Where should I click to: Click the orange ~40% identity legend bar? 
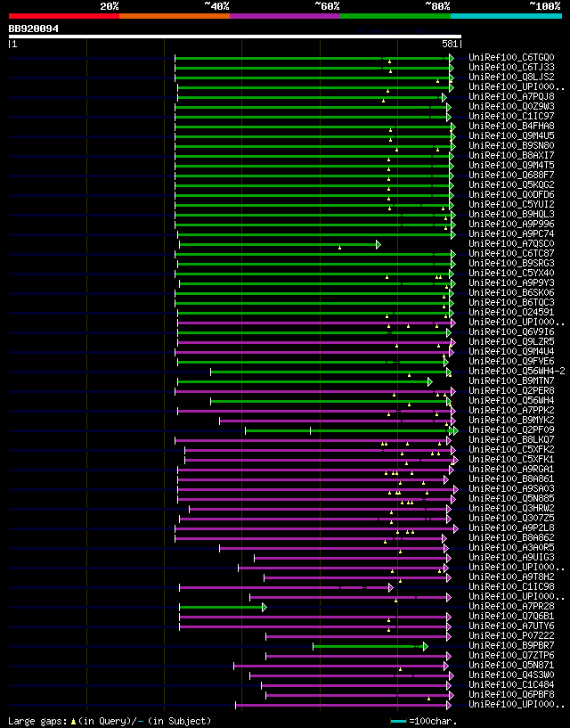pos(175,16)
